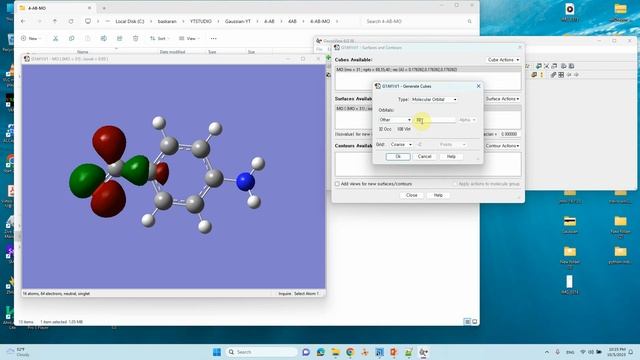The image size is (640, 360).
Task: Open File Explorer from the taskbar
Action: coord(336,352)
